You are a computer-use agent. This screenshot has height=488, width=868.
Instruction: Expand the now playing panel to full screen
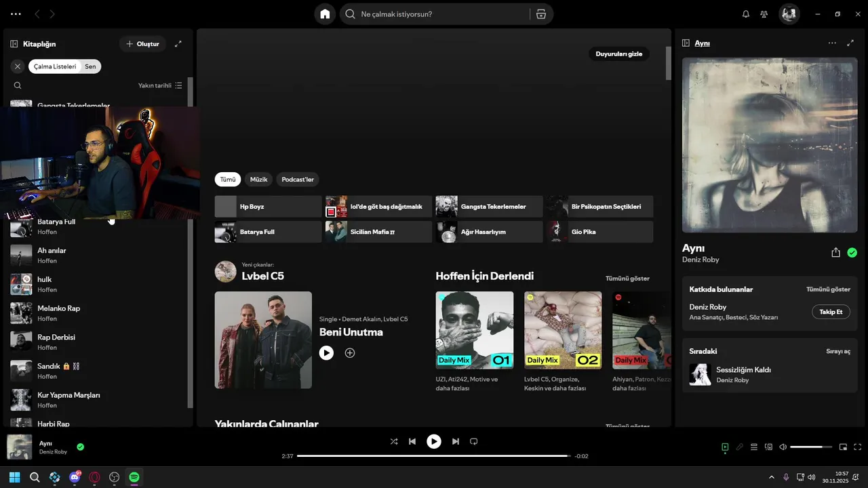[x=850, y=43]
